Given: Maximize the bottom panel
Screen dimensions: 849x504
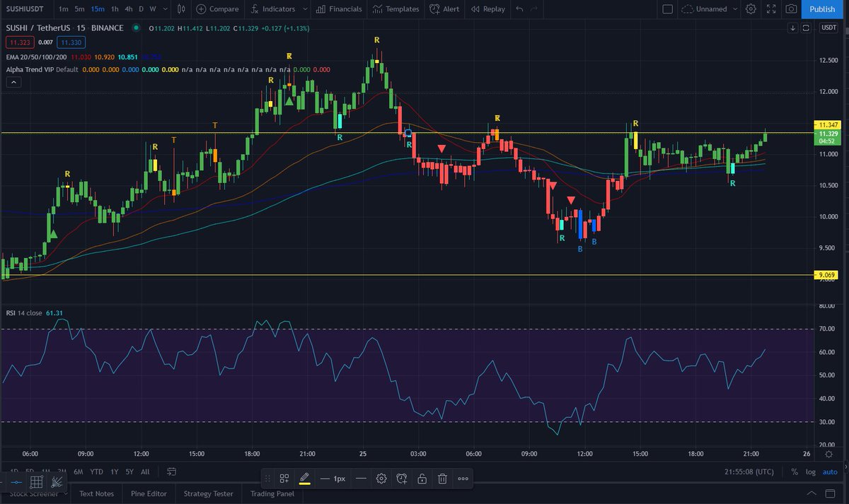Looking at the screenshot, I should tap(831, 493).
